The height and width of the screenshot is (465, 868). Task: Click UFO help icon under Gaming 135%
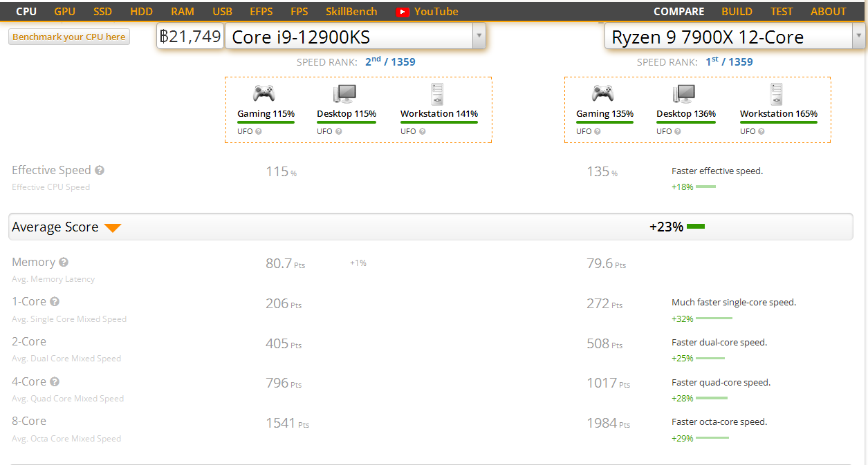598,131
